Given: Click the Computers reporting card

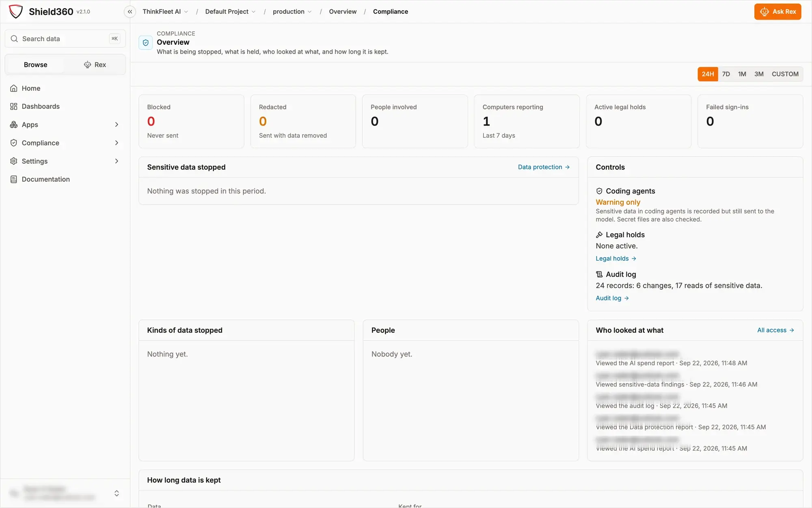Looking at the screenshot, I should point(527,122).
